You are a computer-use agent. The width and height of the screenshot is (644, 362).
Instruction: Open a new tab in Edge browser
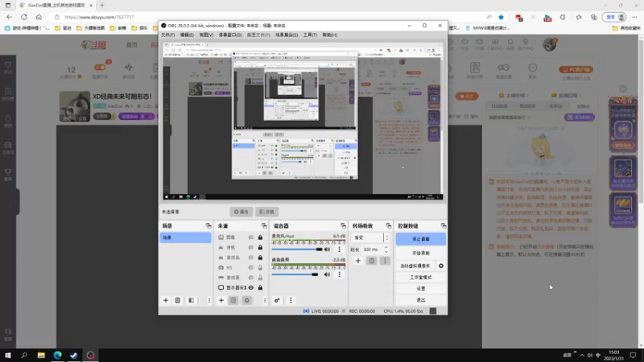102,6
